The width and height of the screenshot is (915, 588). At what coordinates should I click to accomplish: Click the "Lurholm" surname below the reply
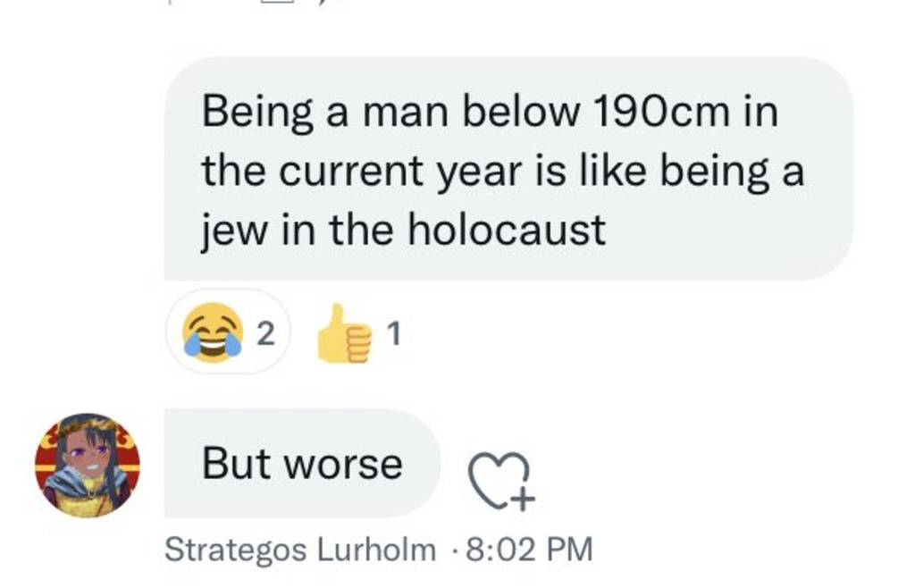tap(376, 550)
